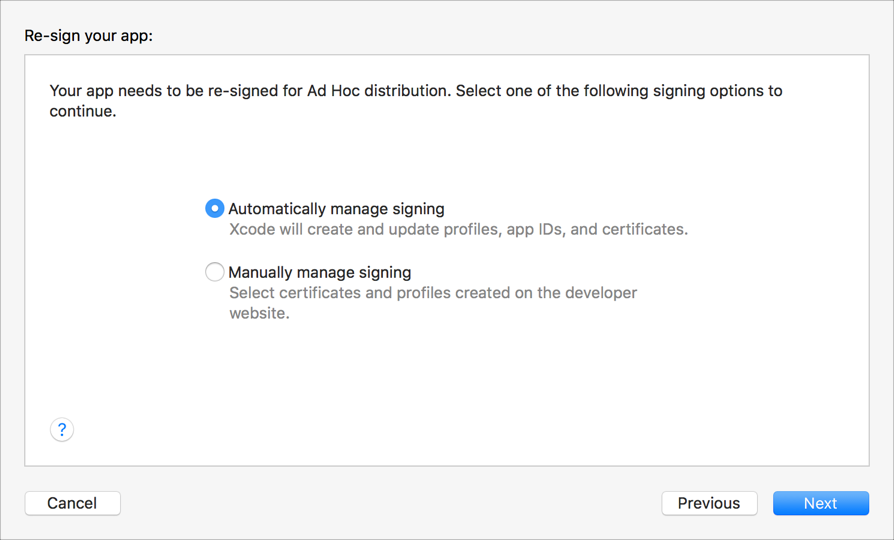
Task: Open help with the question mark button
Action: [x=62, y=429]
